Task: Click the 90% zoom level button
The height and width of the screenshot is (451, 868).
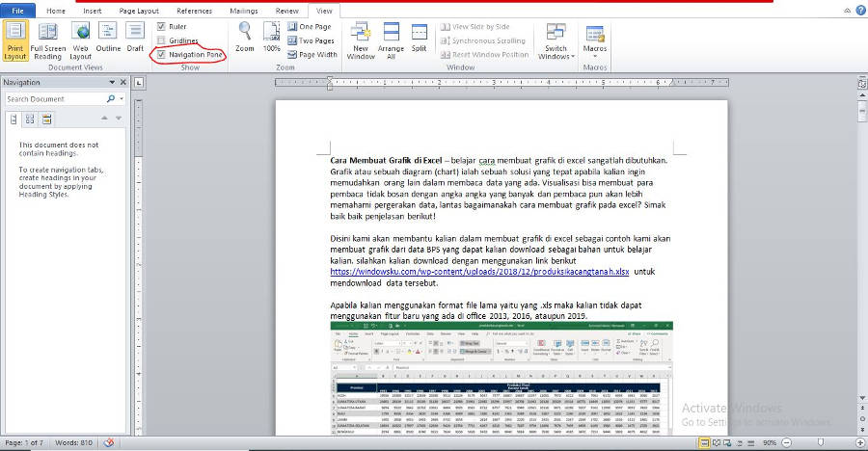Action: coord(769,442)
